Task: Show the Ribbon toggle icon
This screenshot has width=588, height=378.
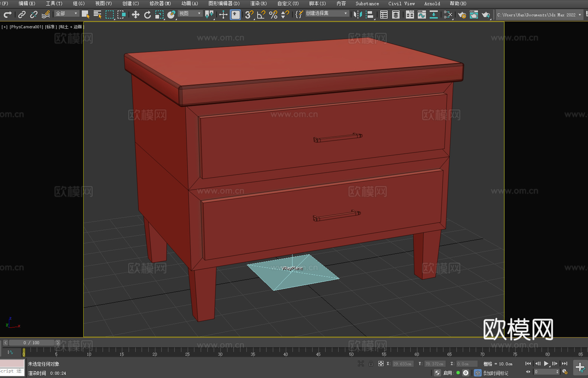Action: click(x=410, y=14)
